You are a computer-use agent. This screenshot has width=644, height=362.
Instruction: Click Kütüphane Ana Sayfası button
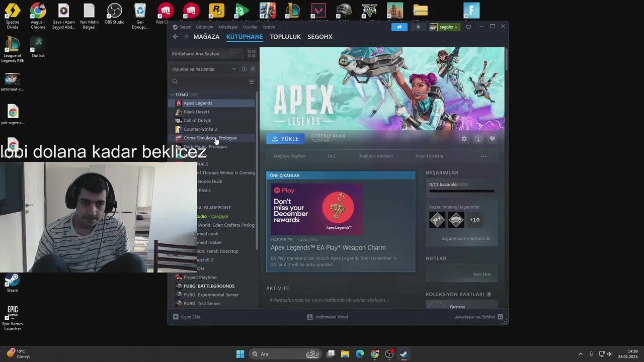click(207, 53)
